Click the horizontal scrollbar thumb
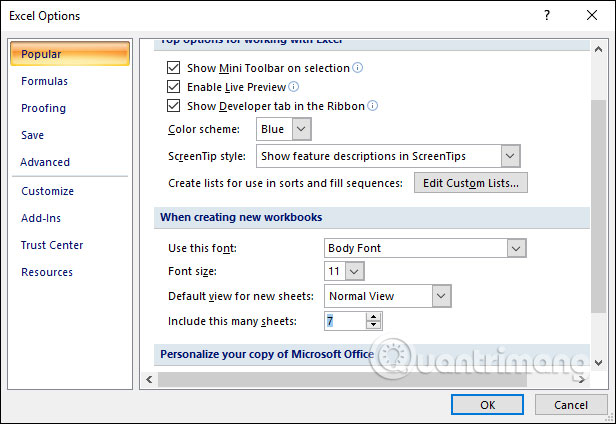 342,379
